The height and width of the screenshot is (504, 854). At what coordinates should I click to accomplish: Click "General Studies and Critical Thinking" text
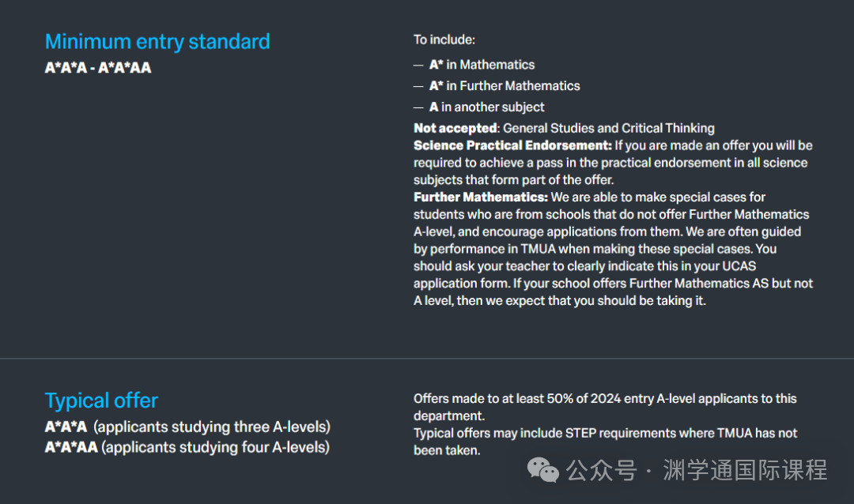609,128
